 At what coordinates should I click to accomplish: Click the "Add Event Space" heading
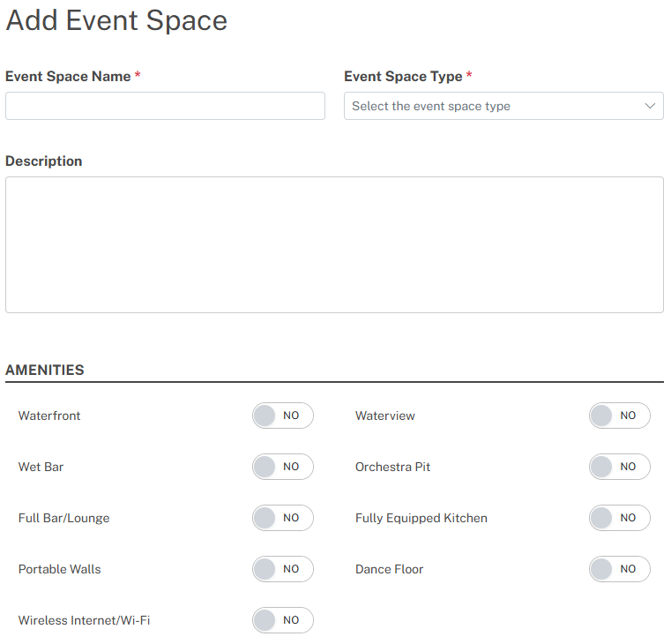[x=116, y=20]
